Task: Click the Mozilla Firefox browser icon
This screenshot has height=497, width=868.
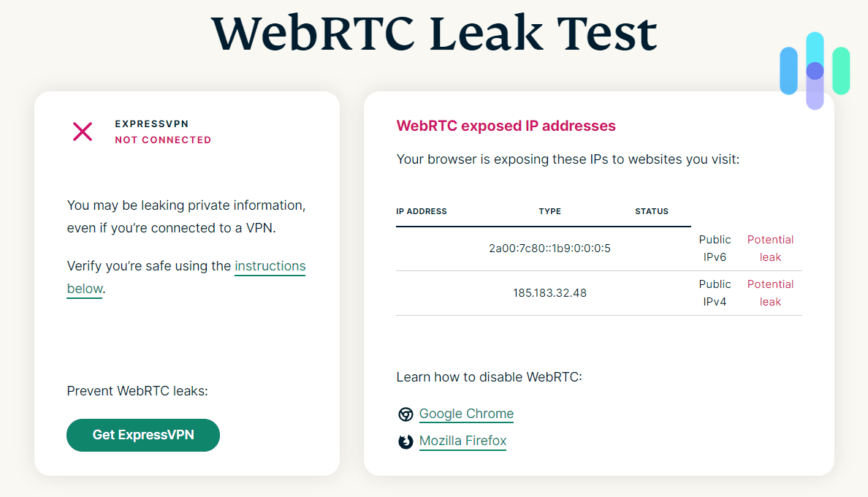Action: pos(406,441)
